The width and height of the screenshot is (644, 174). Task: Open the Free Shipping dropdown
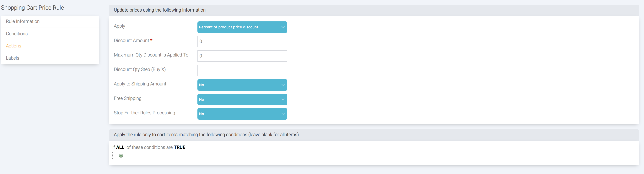[242, 100]
